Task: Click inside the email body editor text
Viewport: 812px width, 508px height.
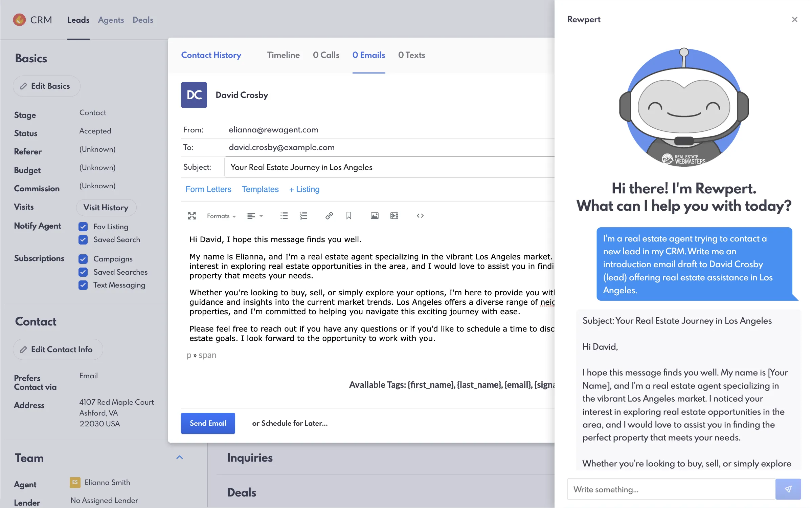Action: [371, 289]
